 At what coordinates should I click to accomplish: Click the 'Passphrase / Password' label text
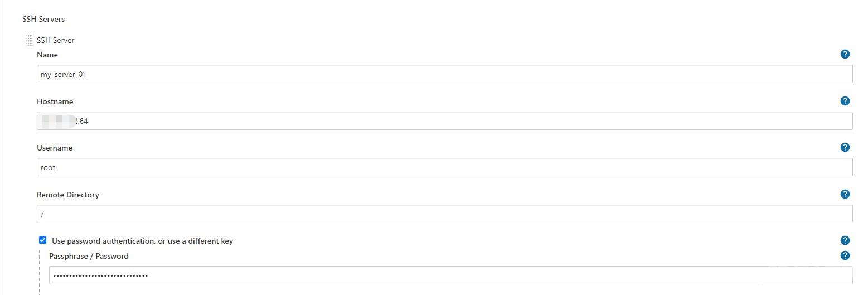click(89, 256)
